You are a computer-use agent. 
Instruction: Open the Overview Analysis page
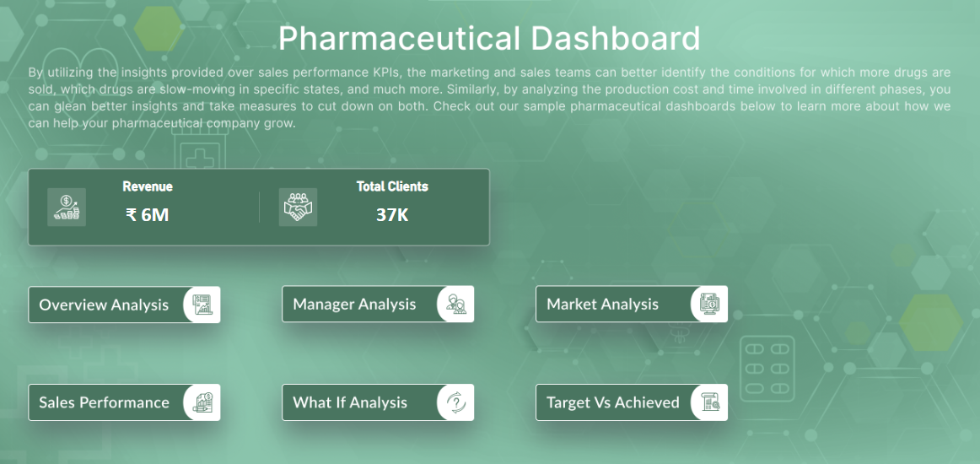click(x=105, y=305)
